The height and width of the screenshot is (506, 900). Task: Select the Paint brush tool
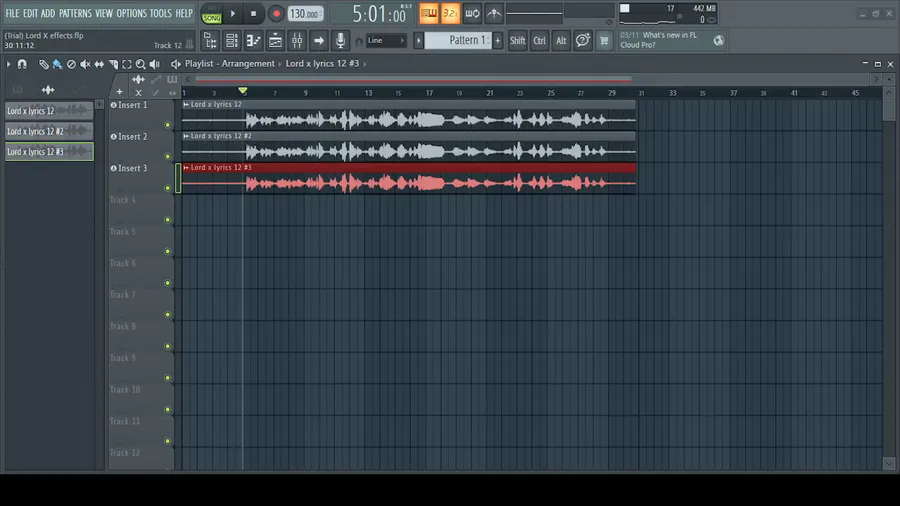point(57,64)
